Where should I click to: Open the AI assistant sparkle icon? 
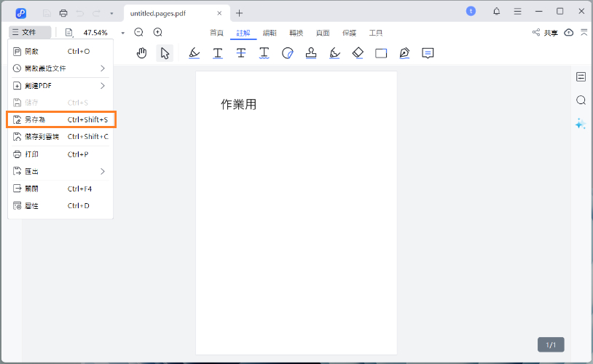pyautogui.click(x=580, y=124)
